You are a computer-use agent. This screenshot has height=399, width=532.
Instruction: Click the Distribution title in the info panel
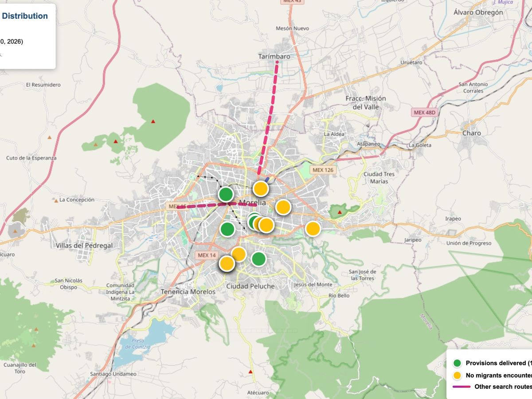pyautogui.click(x=25, y=16)
